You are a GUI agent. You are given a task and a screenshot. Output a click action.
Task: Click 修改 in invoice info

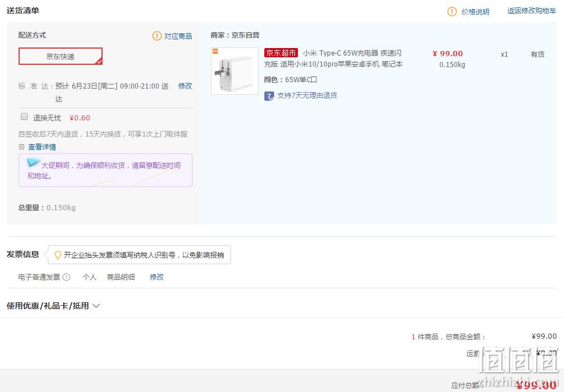click(x=157, y=277)
